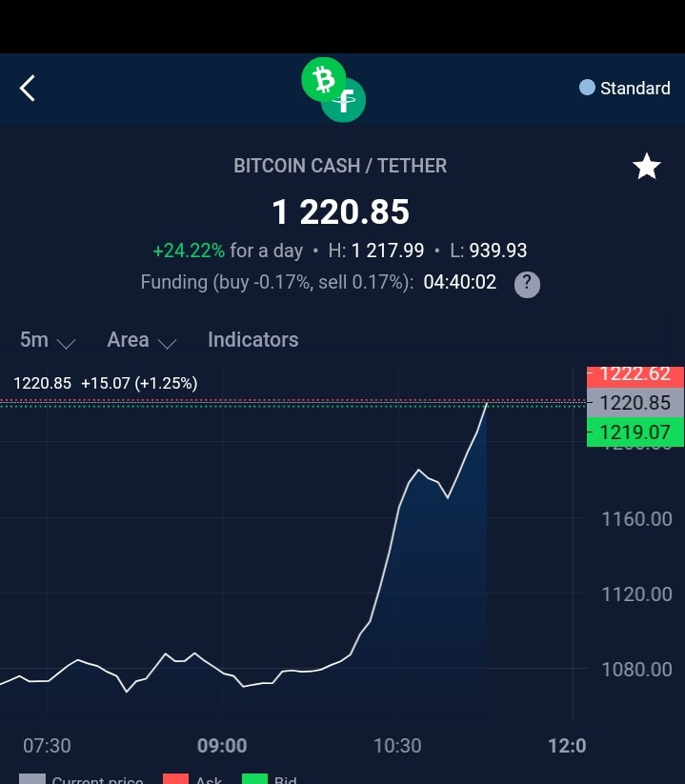Open the funding help question mark
This screenshot has height=784, width=685.
point(527,285)
